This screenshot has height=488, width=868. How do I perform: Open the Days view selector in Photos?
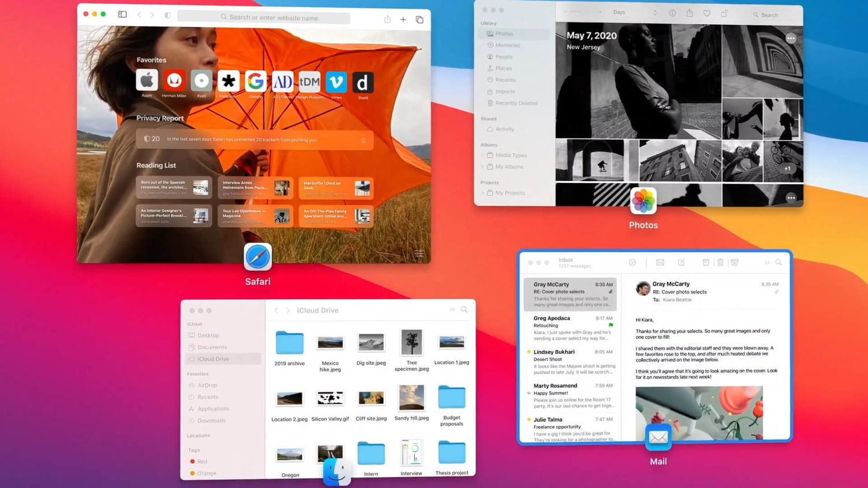[634, 12]
